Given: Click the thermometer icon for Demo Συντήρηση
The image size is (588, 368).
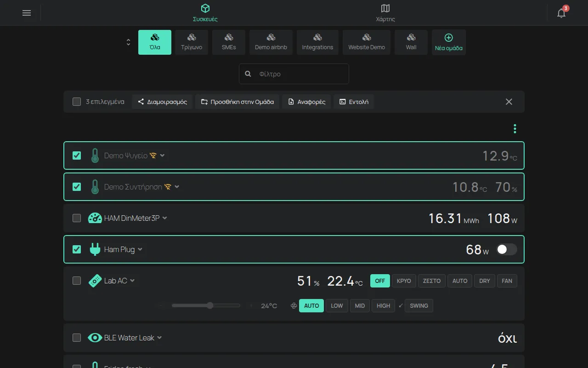Looking at the screenshot, I should pyautogui.click(x=95, y=187).
